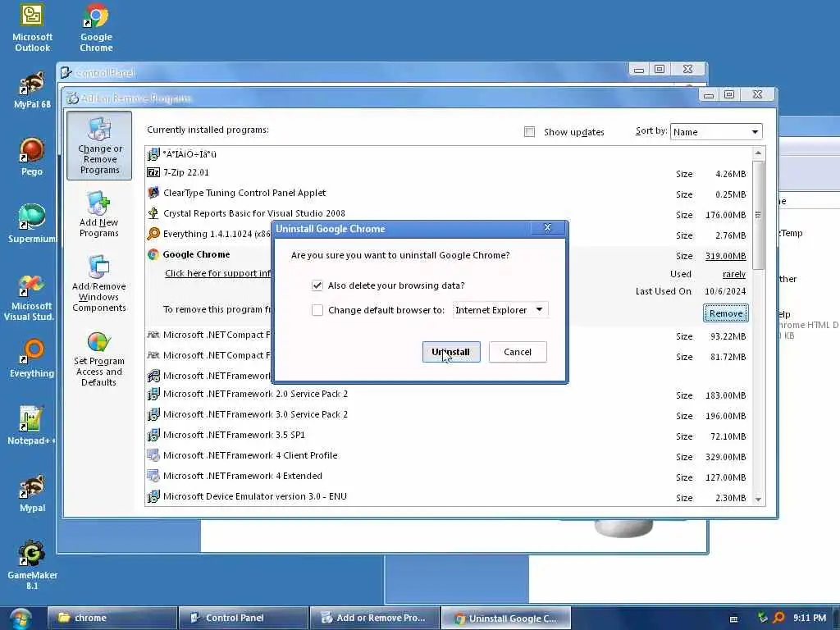Uncheck Also delete your browsing data
This screenshot has height=630, width=840.
click(317, 285)
